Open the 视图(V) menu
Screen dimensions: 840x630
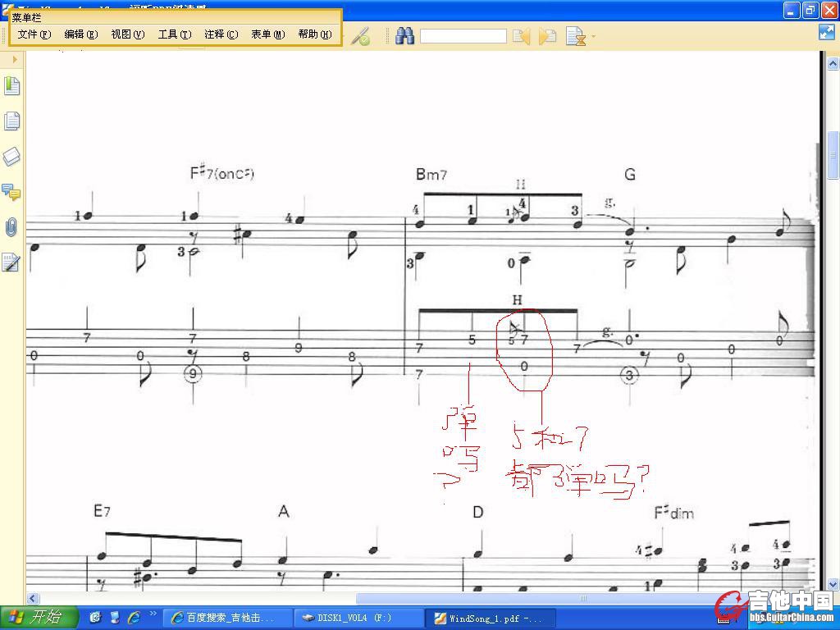(127, 34)
